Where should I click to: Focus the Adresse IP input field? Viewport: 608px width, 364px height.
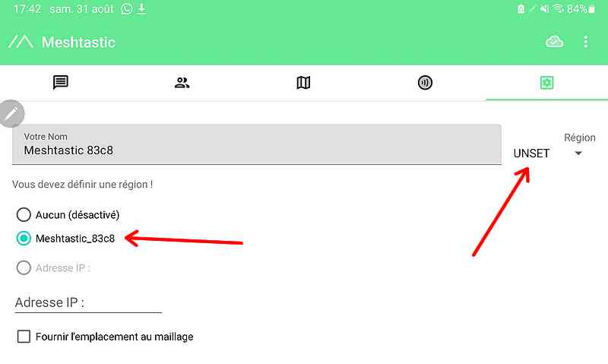(88, 302)
